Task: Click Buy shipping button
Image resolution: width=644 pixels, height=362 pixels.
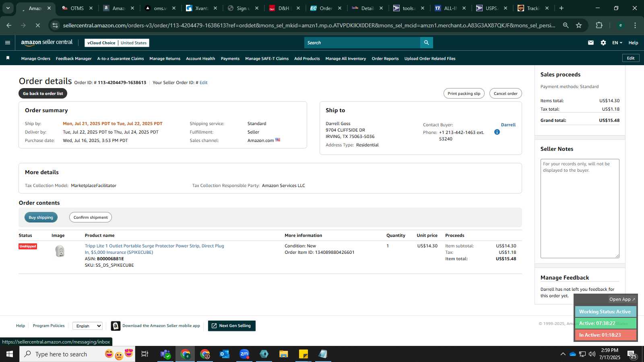Action: [41, 217]
